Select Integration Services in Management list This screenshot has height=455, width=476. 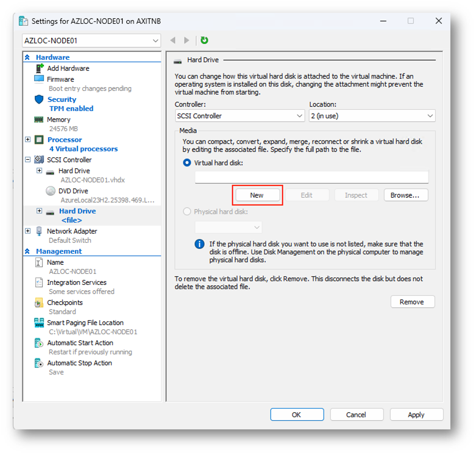point(76,282)
